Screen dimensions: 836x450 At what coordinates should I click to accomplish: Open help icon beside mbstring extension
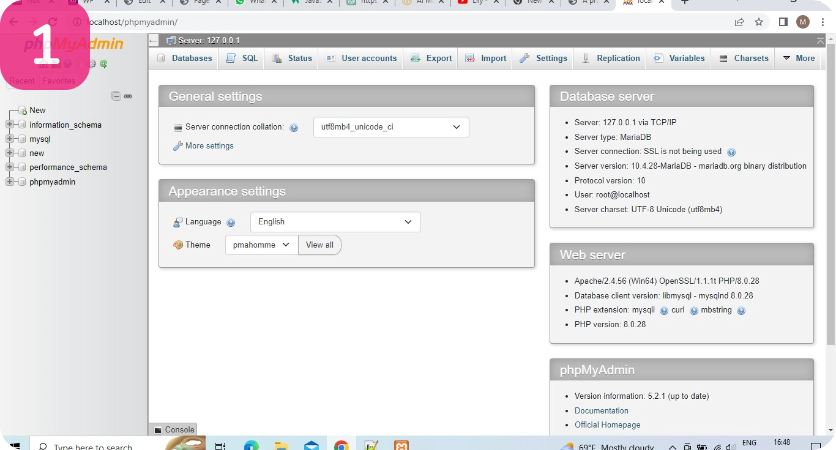[x=741, y=311]
